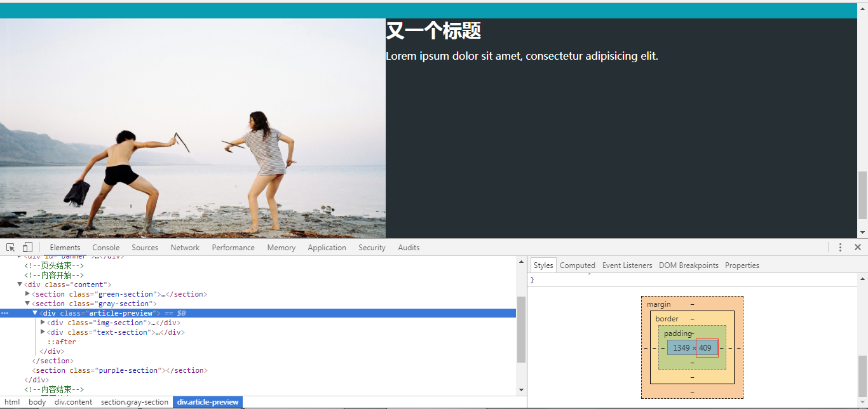Viewport: 868px width, 409px height.
Task: Click the DOM tree scrollbar thumb
Action: (522, 330)
